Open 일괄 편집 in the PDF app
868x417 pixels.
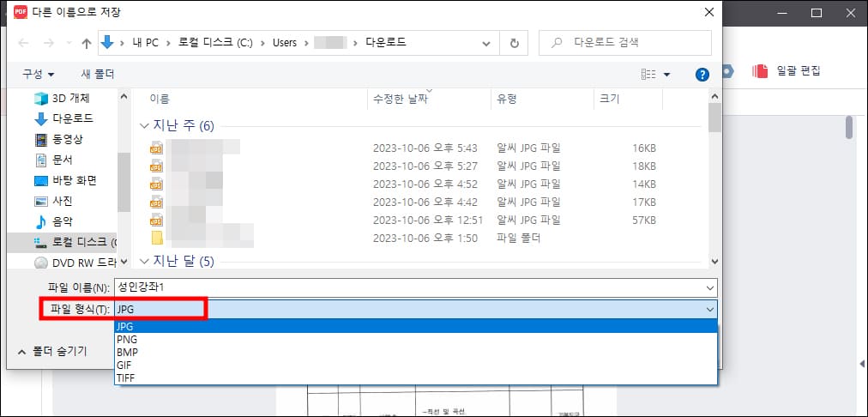pyautogui.click(x=799, y=71)
